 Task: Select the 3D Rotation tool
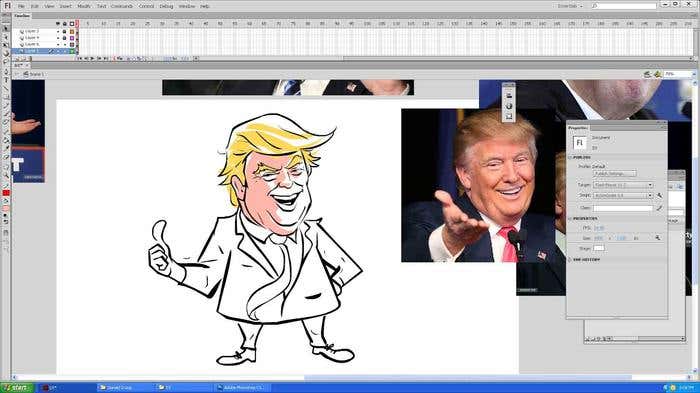pos(6,54)
